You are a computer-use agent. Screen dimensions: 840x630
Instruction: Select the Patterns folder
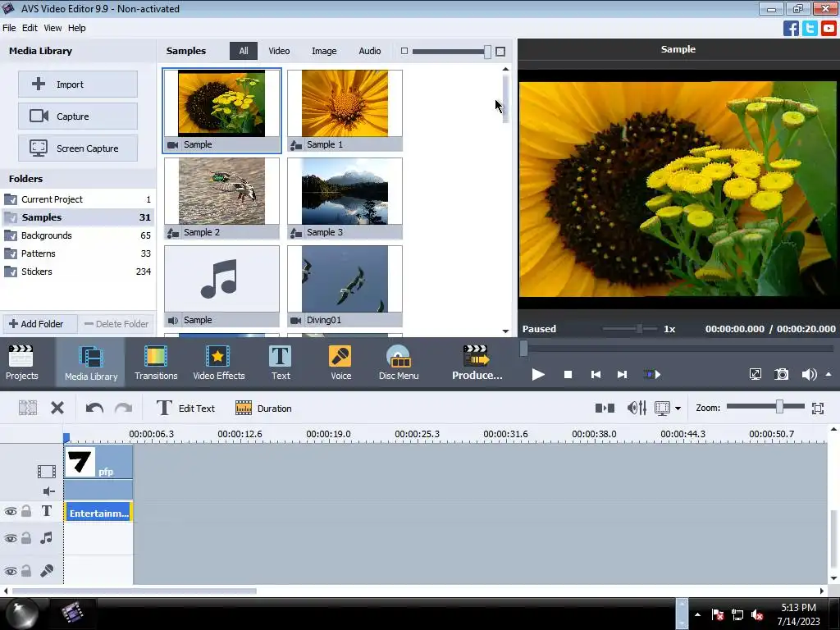[x=78, y=253]
